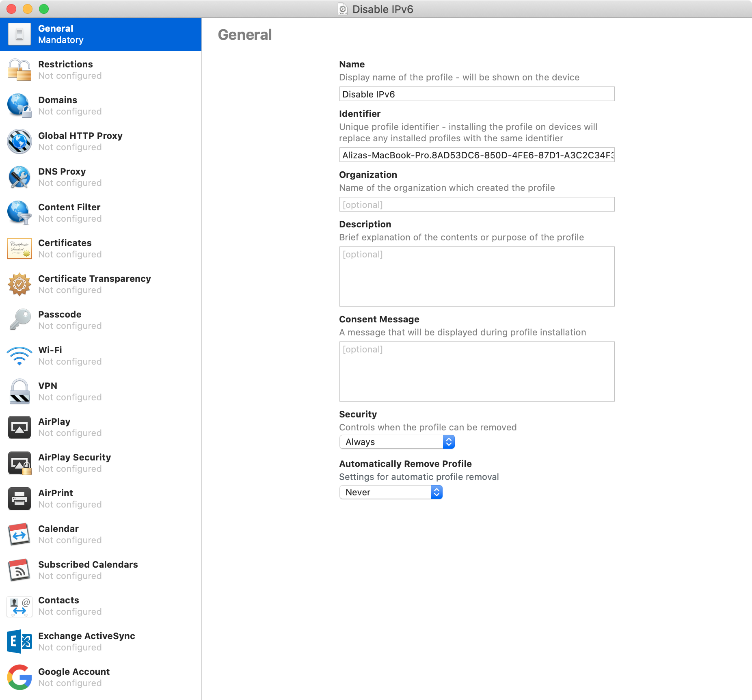Select Content Filter label

tap(69, 207)
